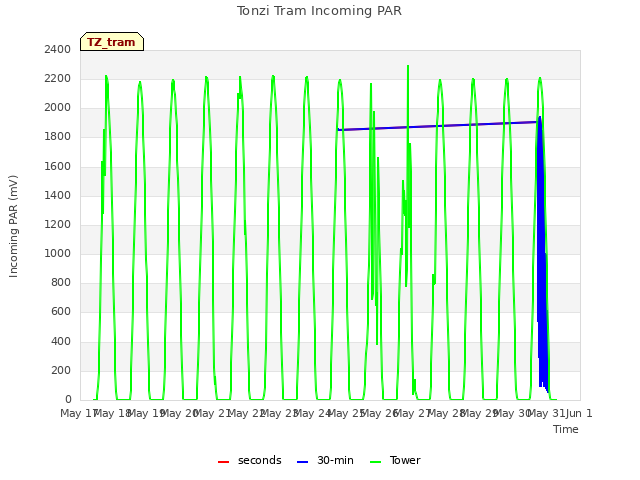Click the TZ_tram annotation label
The height and width of the screenshot is (480, 640).
click(x=111, y=42)
